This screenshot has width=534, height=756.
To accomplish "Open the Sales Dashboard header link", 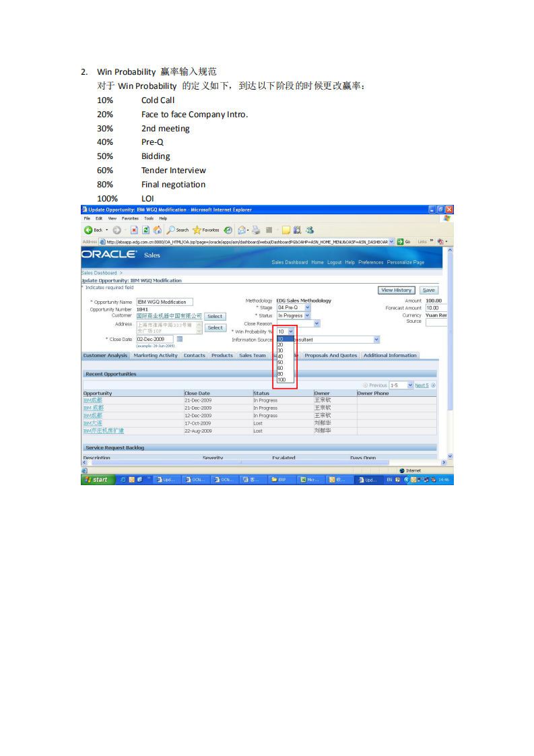I will [290, 262].
